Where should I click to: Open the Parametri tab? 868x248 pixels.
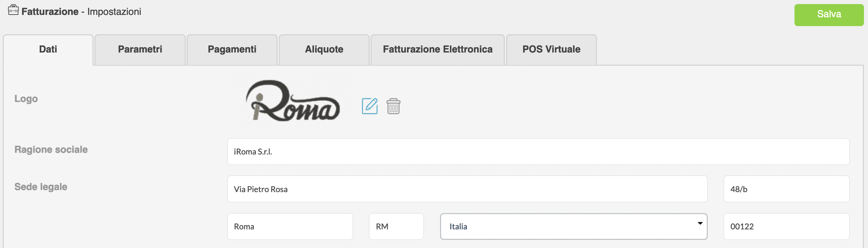[x=140, y=49]
